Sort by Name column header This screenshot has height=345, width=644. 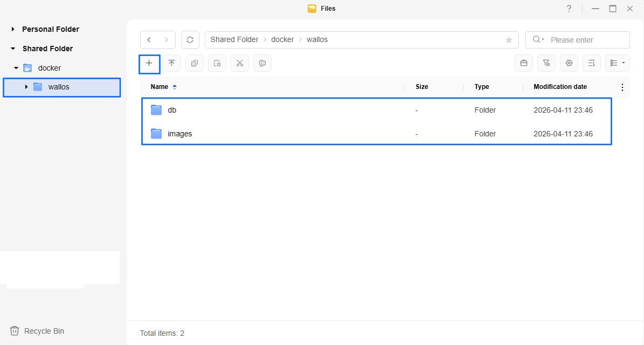tap(160, 87)
